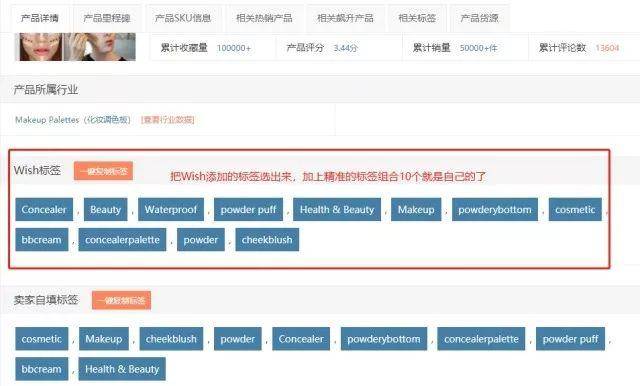Screen dimensions: 640x386
Task: Select cheekblush tag in Wish标签
Action: (267, 240)
